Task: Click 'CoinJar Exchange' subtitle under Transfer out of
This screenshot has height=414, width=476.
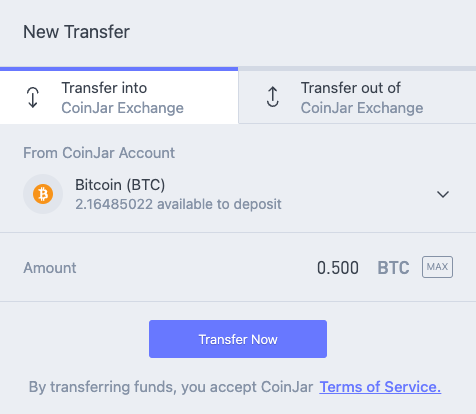Action: pos(362,108)
